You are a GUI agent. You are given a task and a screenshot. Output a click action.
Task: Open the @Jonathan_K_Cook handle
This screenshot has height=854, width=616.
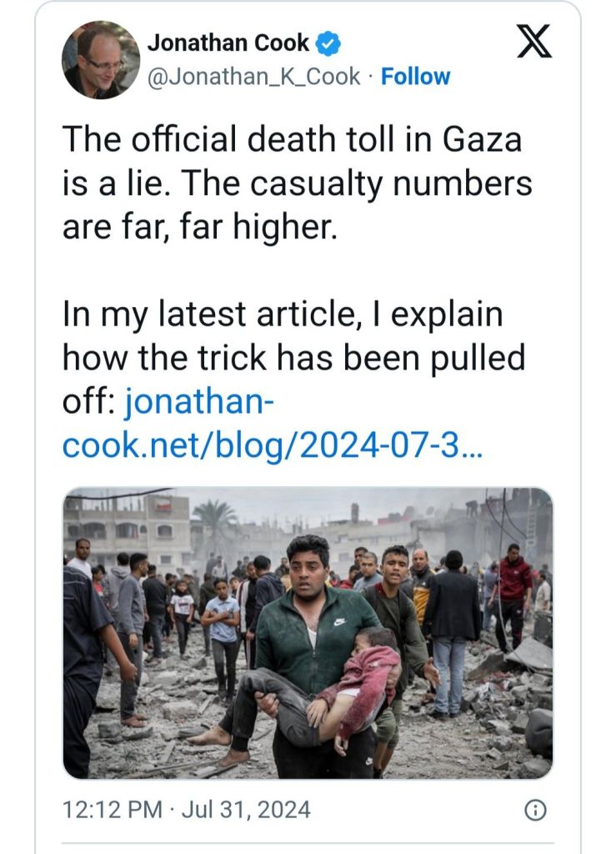254,77
